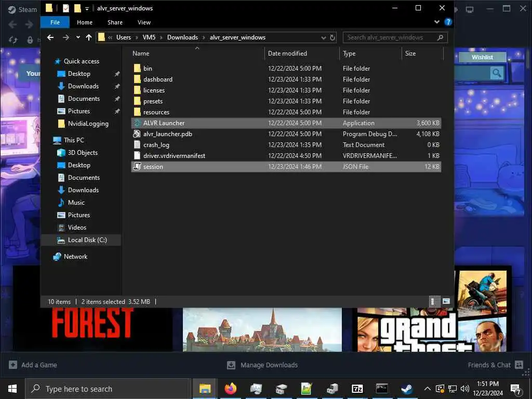
Task: Open pinned Downloads under Quick access
Action: point(83,86)
